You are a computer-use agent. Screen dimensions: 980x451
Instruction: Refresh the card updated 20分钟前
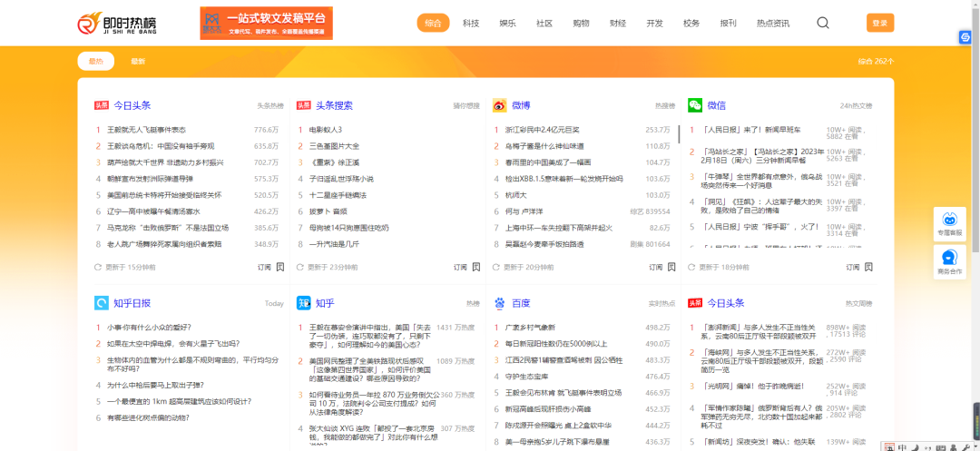pos(496,268)
